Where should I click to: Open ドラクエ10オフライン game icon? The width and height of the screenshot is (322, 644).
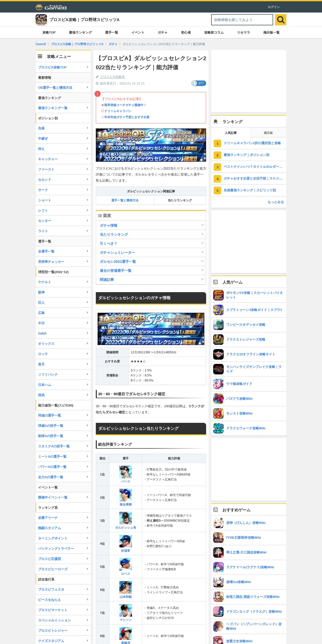point(218,354)
